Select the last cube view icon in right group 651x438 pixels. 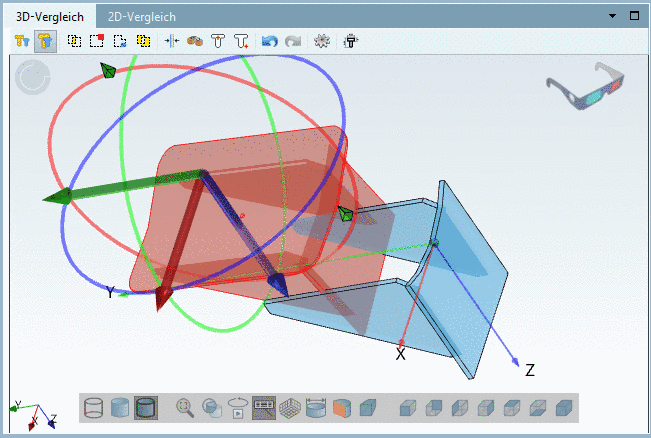[564, 408]
